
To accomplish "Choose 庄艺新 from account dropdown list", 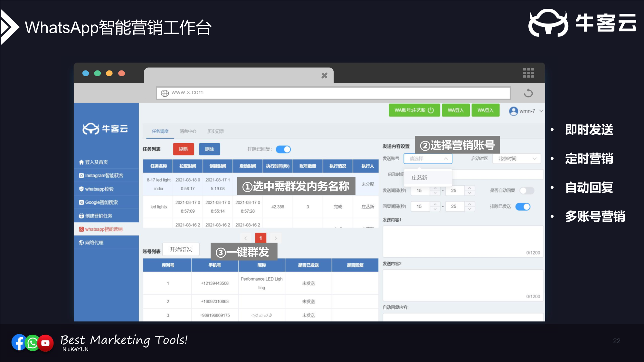I will (428, 178).
